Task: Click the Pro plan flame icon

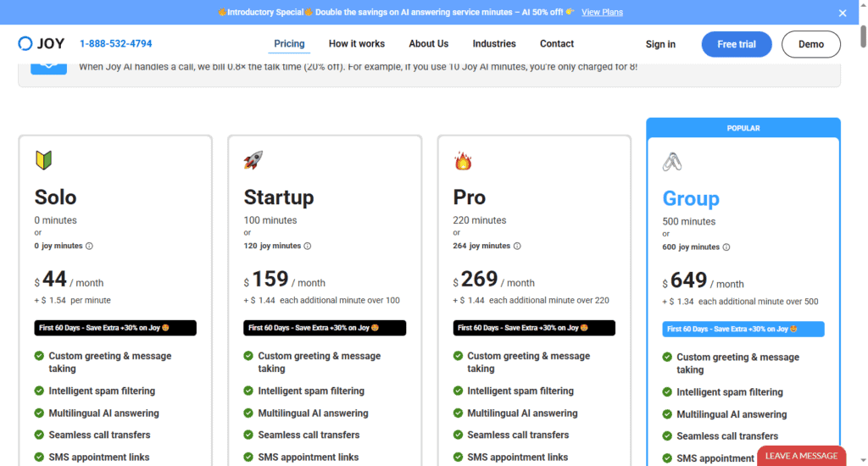Action: [x=463, y=160]
